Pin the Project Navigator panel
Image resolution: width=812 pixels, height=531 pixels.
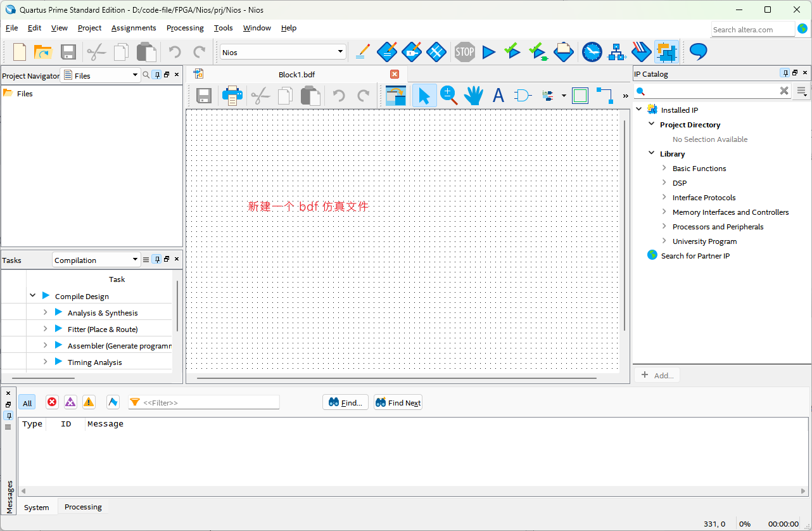(156, 74)
